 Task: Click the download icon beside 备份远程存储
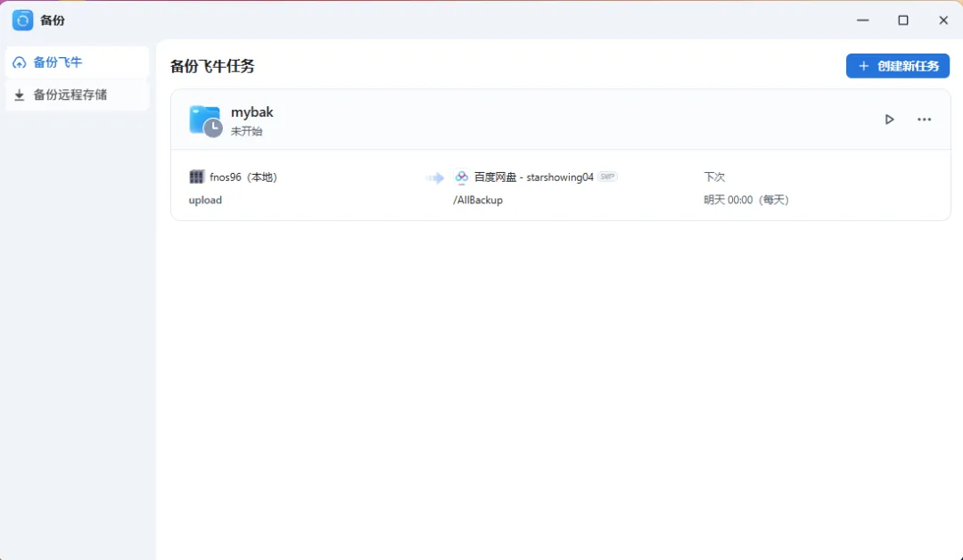[20, 95]
